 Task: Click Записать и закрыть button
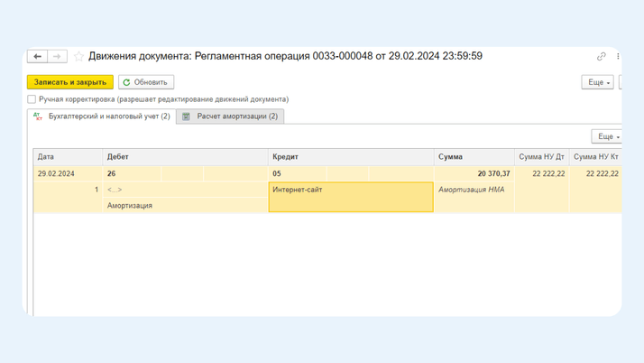tap(70, 82)
